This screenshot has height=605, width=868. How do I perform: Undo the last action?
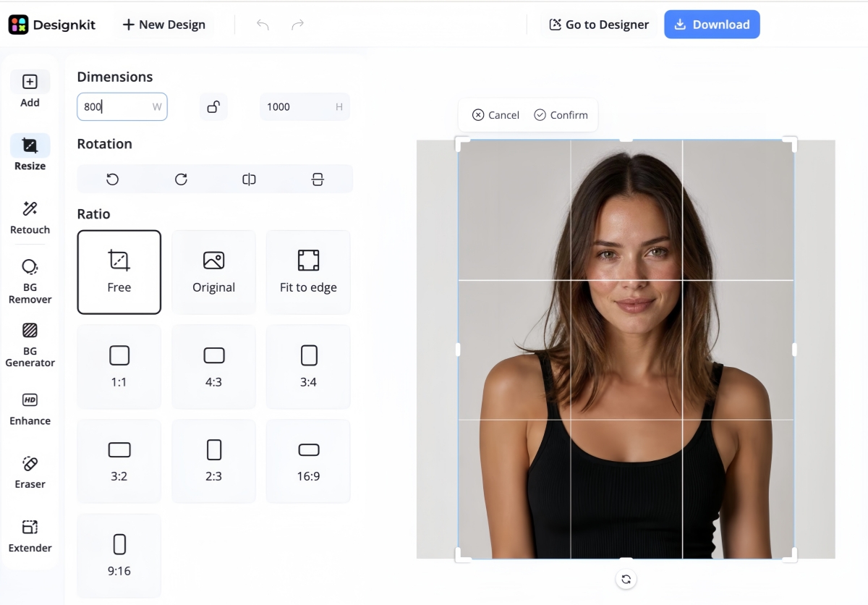tap(263, 25)
